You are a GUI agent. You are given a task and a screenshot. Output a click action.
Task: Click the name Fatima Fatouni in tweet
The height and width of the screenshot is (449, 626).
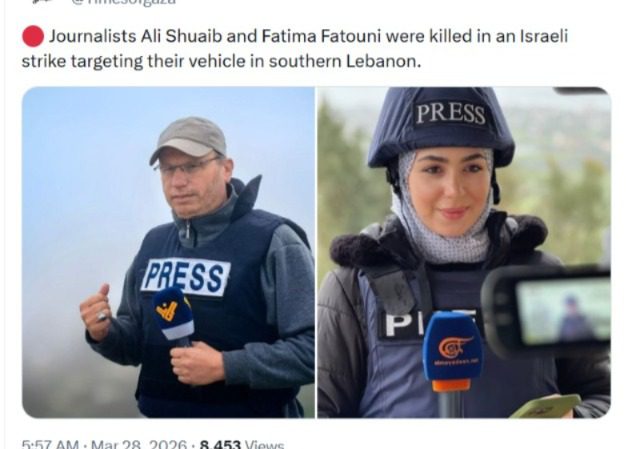(321, 36)
